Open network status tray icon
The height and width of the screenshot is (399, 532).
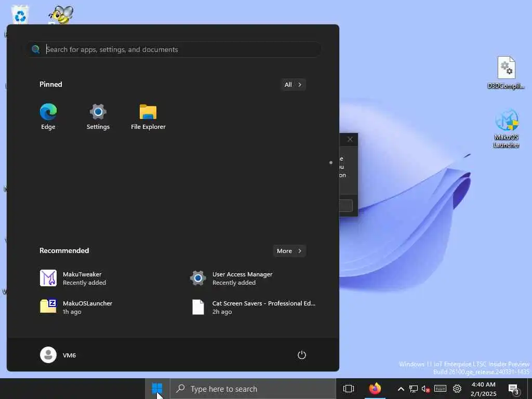413,389
